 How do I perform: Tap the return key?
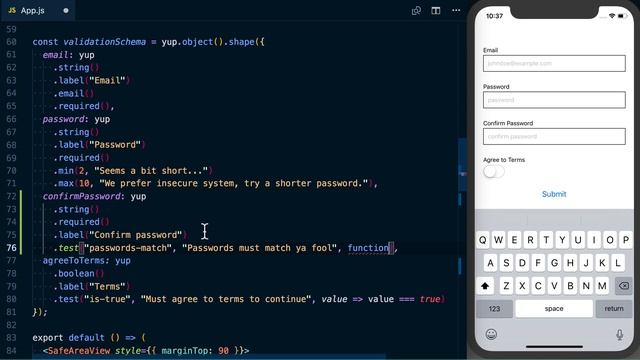[614, 309]
